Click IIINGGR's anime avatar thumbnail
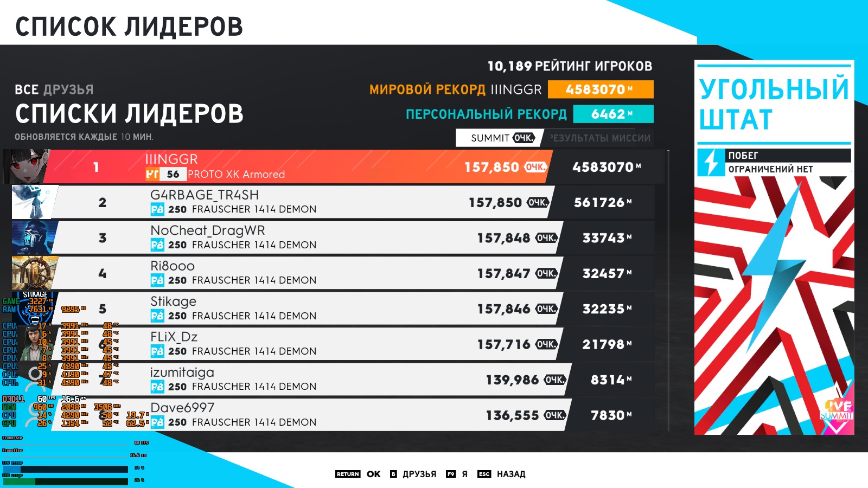The image size is (868, 488). click(25, 166)
